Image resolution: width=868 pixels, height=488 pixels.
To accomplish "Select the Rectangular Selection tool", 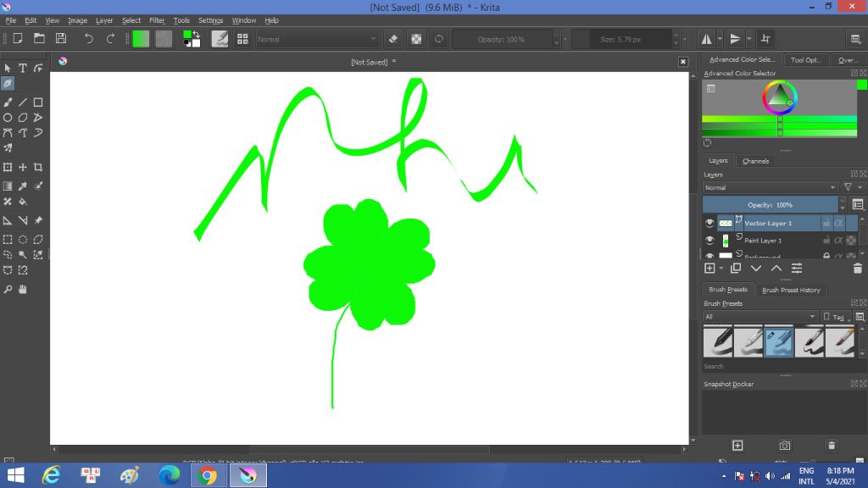I will click(x=7, y=240).
